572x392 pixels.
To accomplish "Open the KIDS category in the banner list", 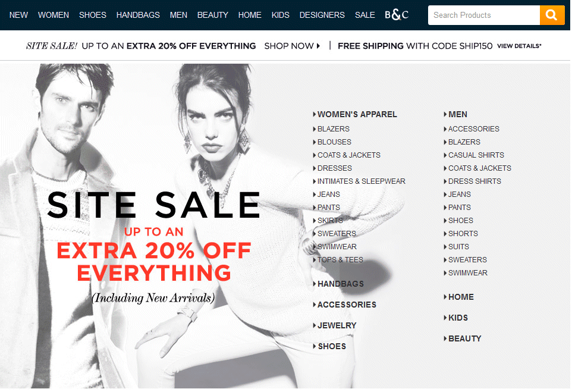I will [455, 318].
